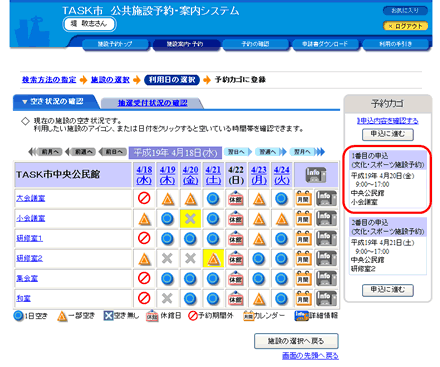Viewport: 440px width, 367px height.
Task: Go to previous week with 前週へ arrow
Action: pos(81,152)
